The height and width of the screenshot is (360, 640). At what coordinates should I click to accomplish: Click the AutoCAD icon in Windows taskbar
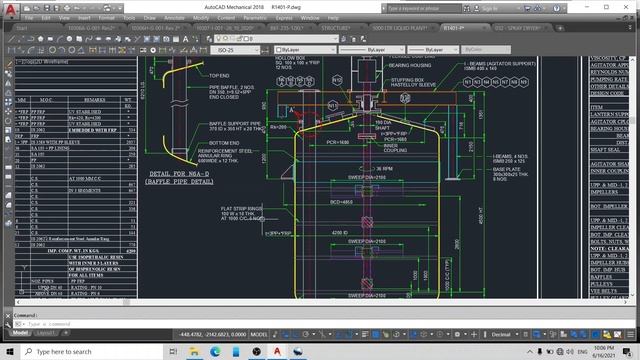[x=277, y=351]
